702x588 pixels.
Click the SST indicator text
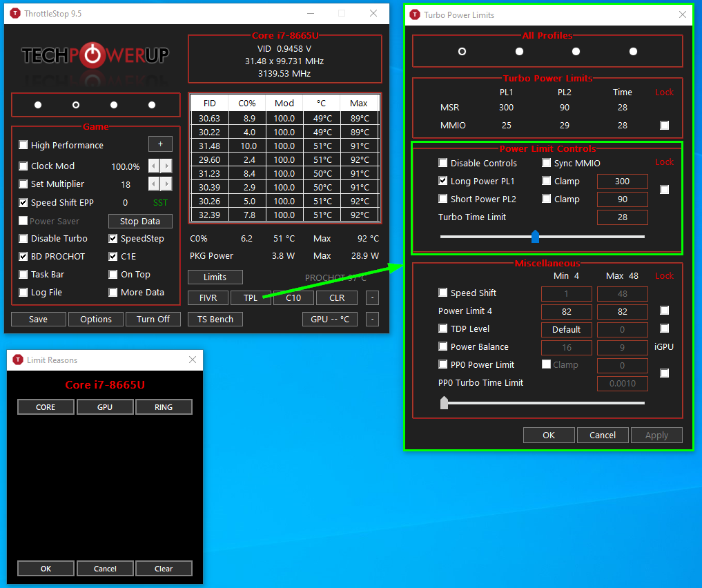(x=160, y=203)
